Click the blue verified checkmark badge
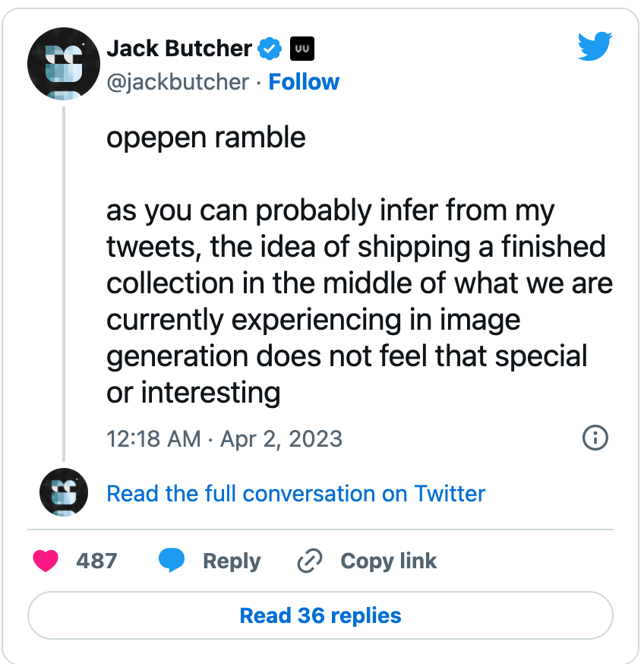 point(270,49)
